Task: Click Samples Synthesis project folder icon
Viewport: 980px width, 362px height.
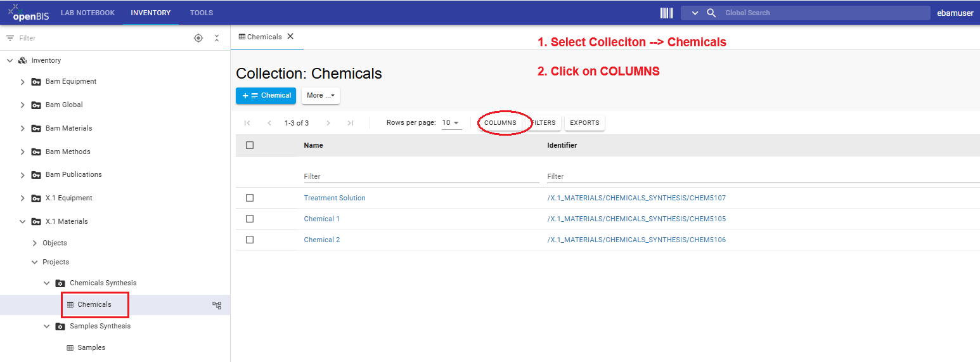Action: pos(60,326)
